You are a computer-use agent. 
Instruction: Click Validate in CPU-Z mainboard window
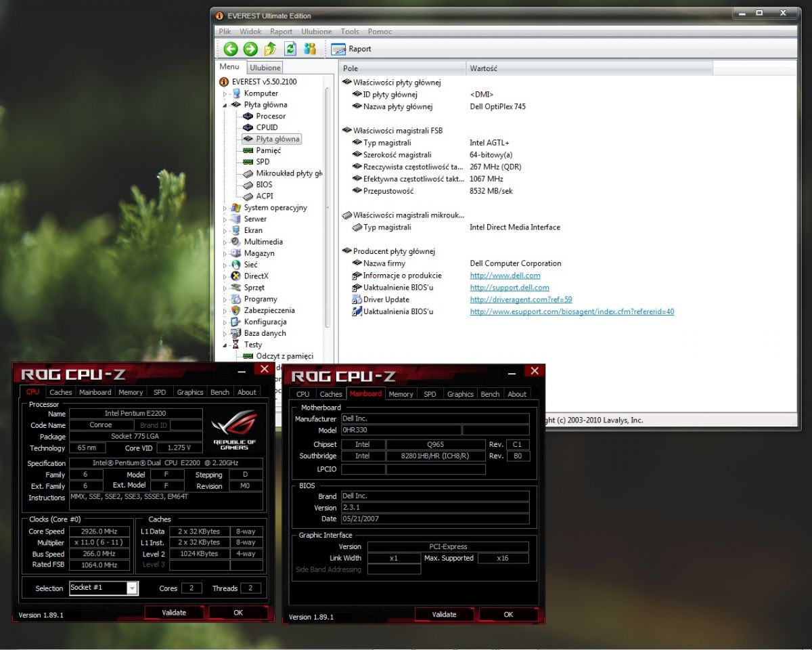pos(444,615)
